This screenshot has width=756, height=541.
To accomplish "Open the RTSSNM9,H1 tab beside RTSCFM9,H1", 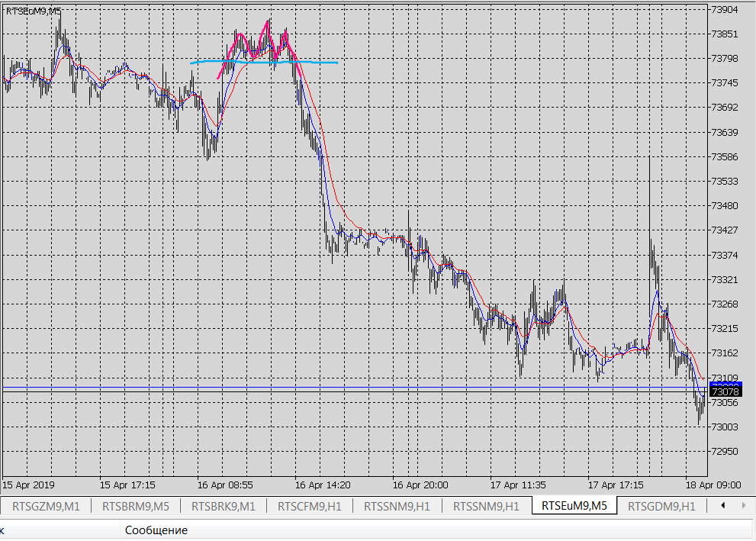I will pyautogui.click(x=397, y=507).
